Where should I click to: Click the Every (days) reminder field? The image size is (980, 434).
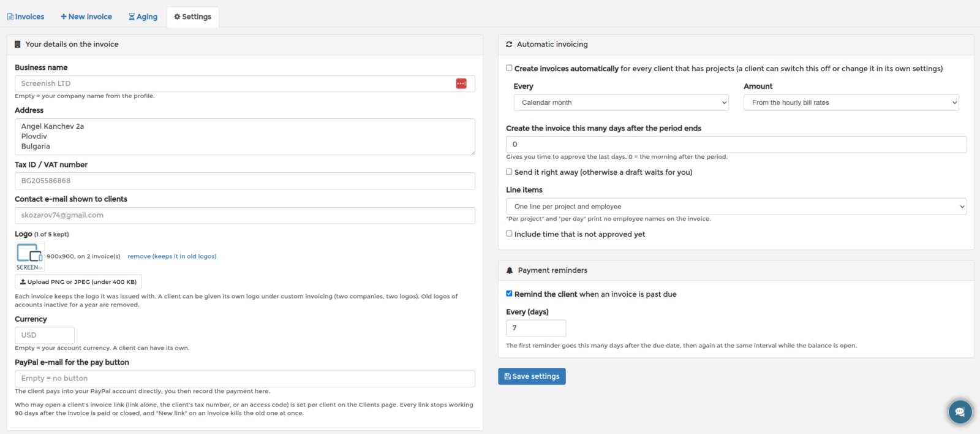pos(536,328)
